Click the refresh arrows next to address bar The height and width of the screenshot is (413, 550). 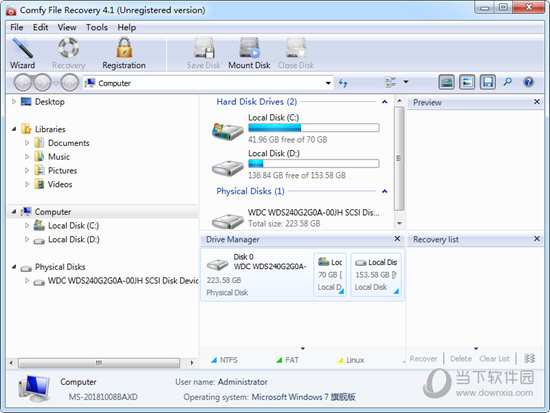tap(343, 83)
